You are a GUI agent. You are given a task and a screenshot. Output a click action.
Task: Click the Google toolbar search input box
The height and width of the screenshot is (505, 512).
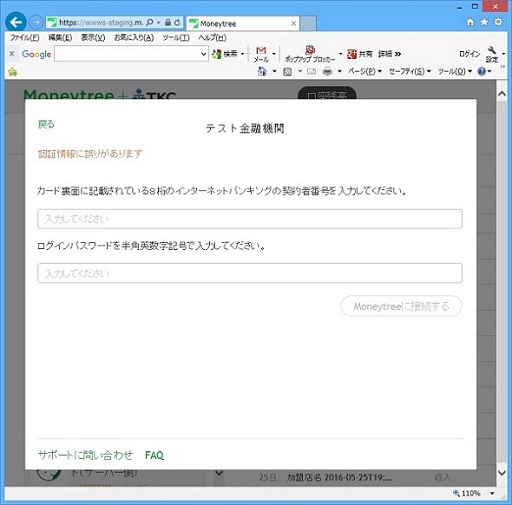point(127,54)
